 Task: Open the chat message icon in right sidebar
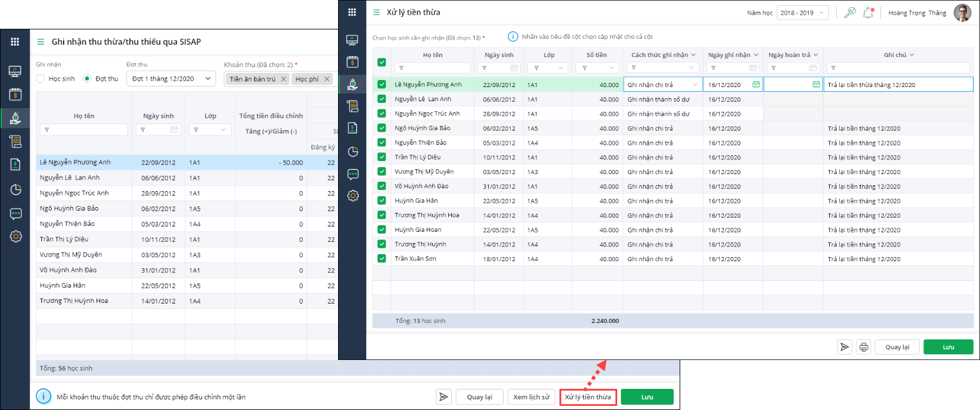click(353, 174)
